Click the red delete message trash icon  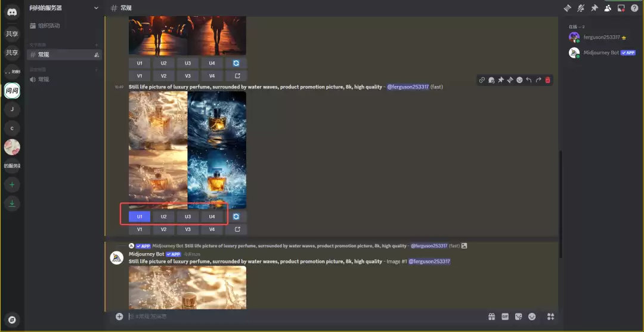(x=547, y=80)
